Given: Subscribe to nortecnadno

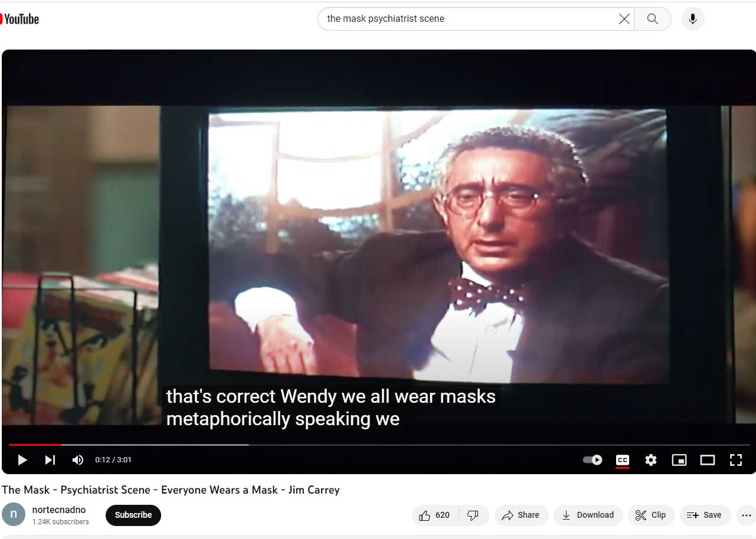Looking at the screenshot, I should click(x=133, y=515).
